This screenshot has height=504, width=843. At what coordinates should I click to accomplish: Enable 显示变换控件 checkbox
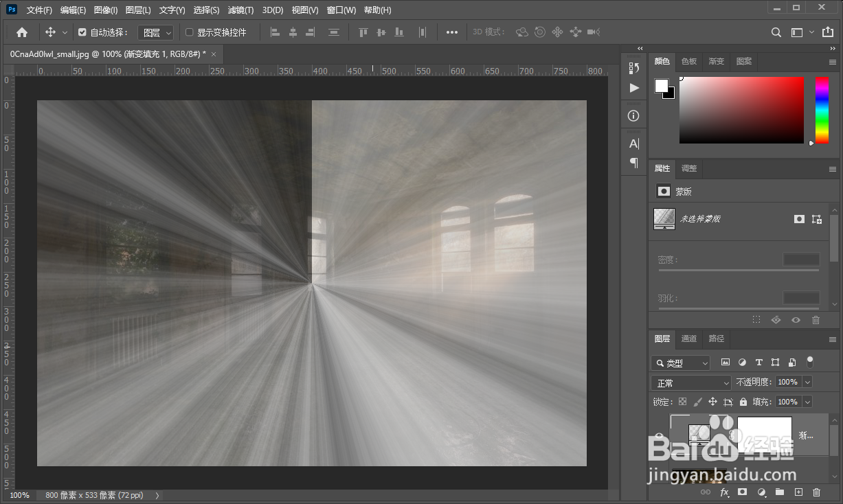(190, 32)
